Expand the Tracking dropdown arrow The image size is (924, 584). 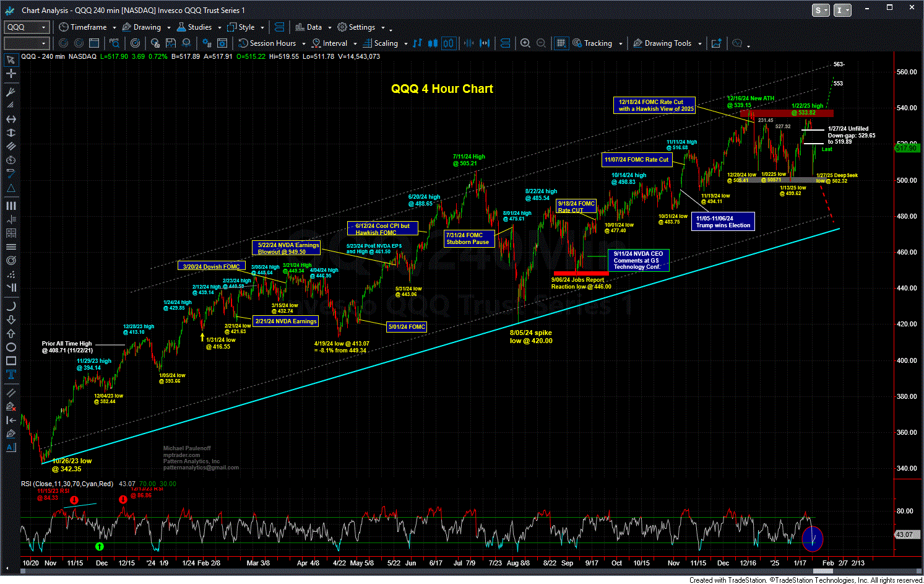(x=620, y=44)
